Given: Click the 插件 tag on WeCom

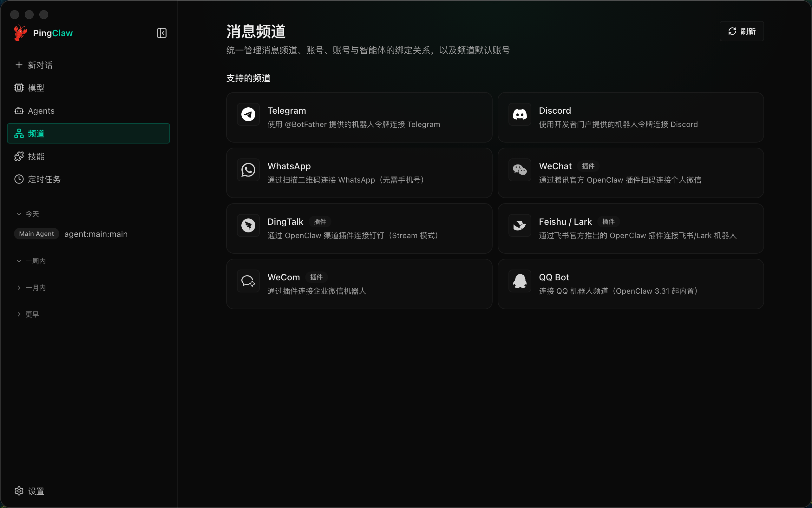Looking at the screenshot, I should (x=316, y=277).
